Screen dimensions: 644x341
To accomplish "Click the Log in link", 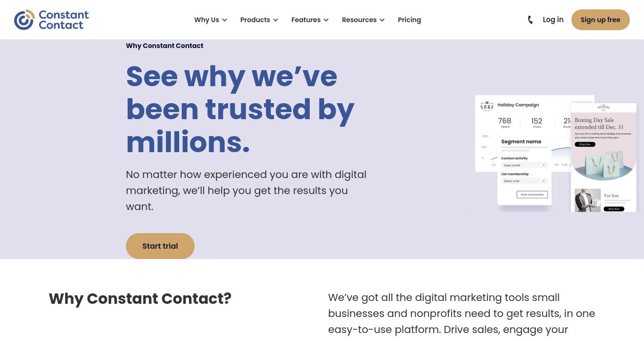I will click(x=553, y=20).
